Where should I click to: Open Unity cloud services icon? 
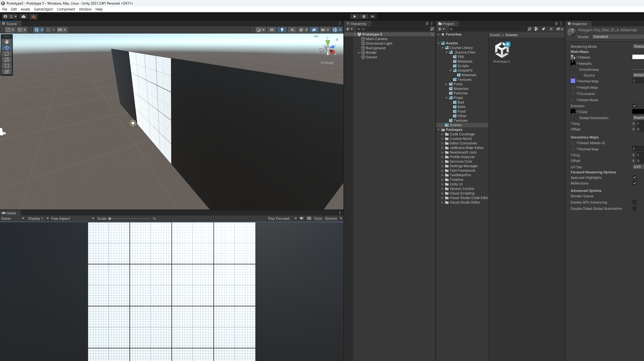pyautogui.click(x=24, y=16)
